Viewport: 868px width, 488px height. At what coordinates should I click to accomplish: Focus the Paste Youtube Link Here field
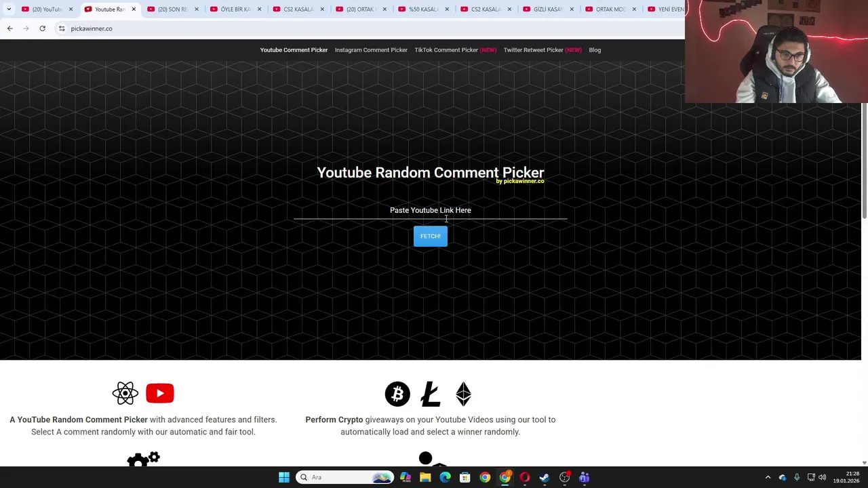point(430,210)
